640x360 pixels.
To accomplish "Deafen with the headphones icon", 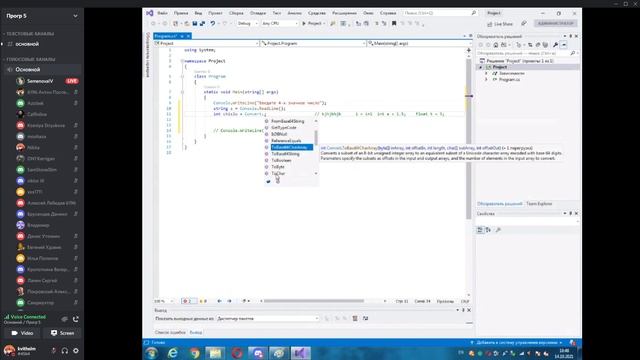I will pos(64,351).
